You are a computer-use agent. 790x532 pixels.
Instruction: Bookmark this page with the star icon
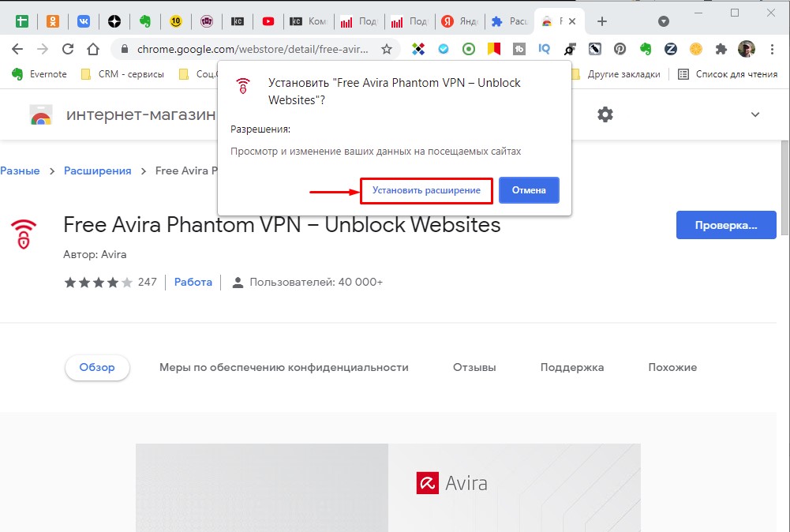click(387, 49)
